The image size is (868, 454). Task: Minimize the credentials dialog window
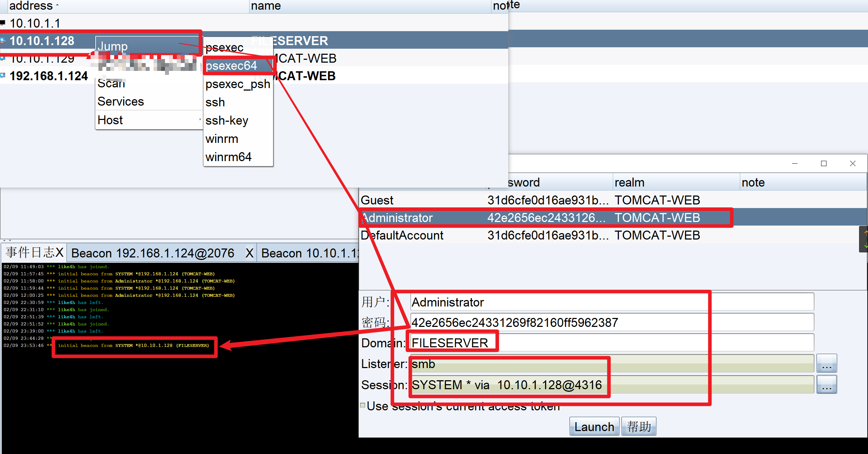coord(795,164)
